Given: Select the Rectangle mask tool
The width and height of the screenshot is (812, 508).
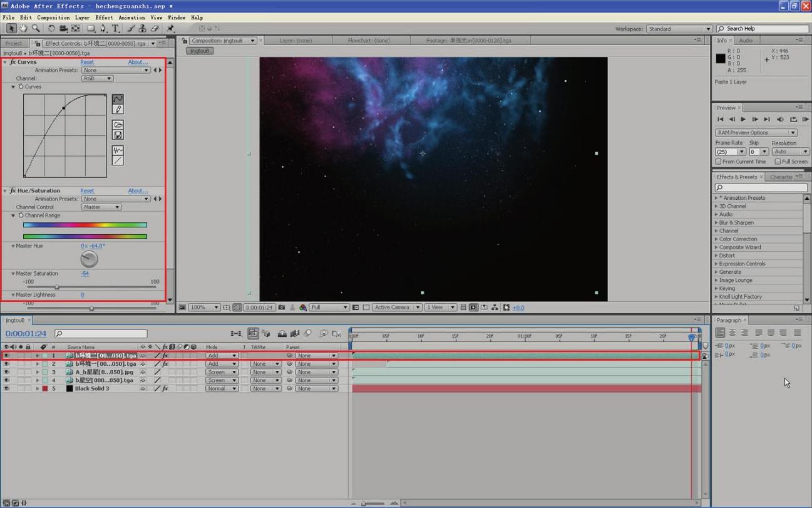Looking at the screenshot, I should point(91,28).
